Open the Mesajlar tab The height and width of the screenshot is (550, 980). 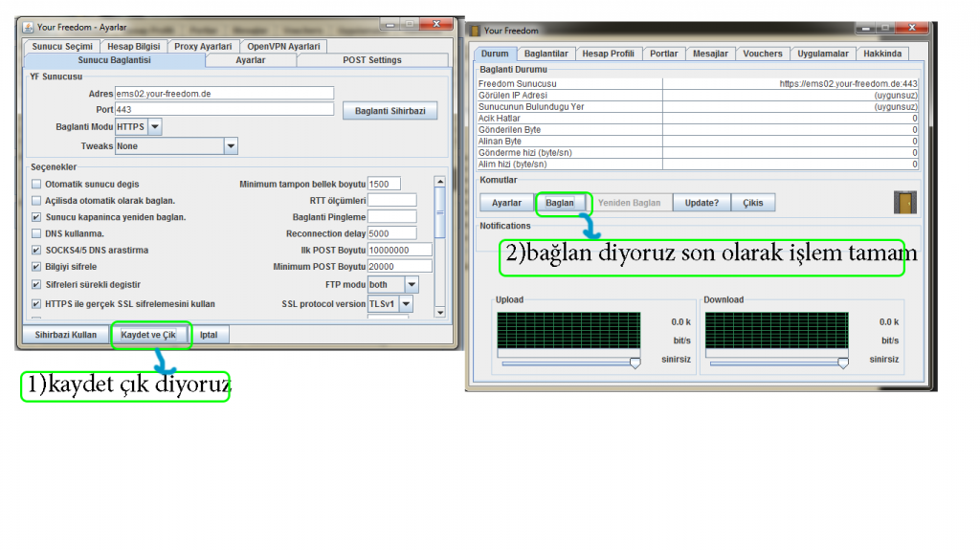(x=710, y=54)
